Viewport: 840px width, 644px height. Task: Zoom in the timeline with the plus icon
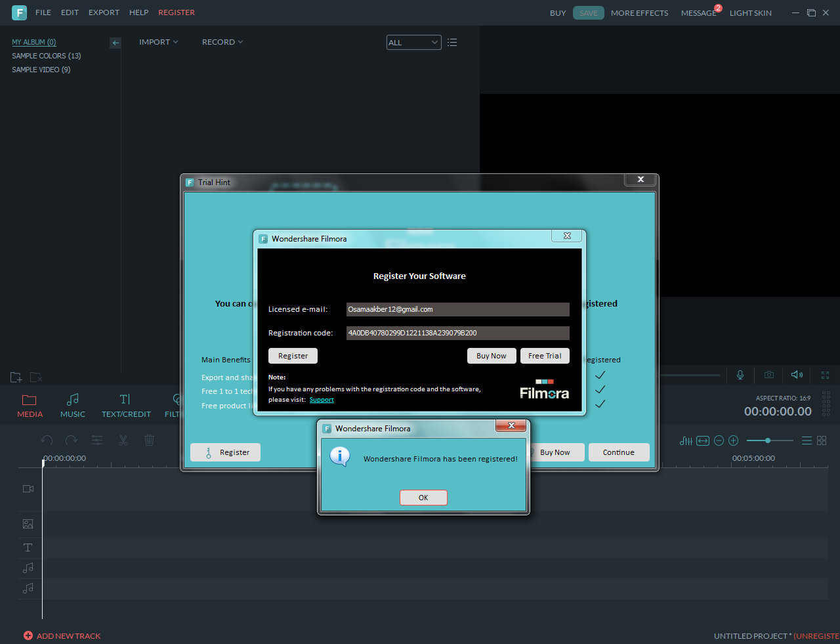(x=734, y=440)
